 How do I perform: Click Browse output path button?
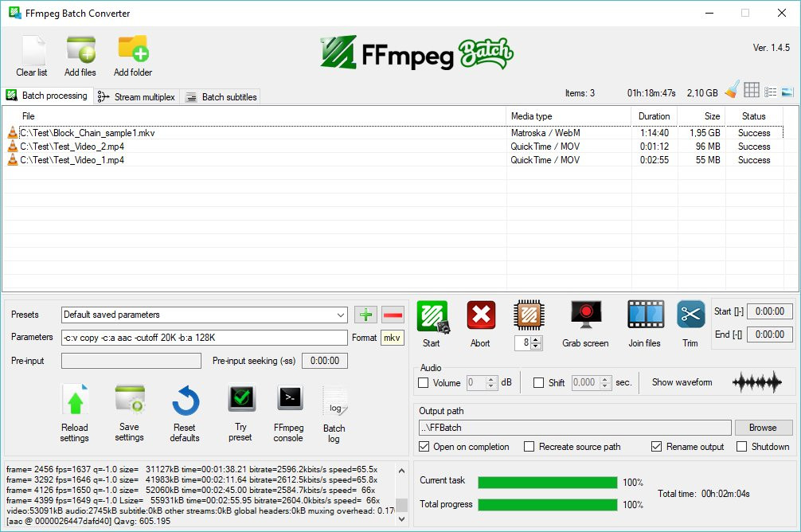[764, 428]
